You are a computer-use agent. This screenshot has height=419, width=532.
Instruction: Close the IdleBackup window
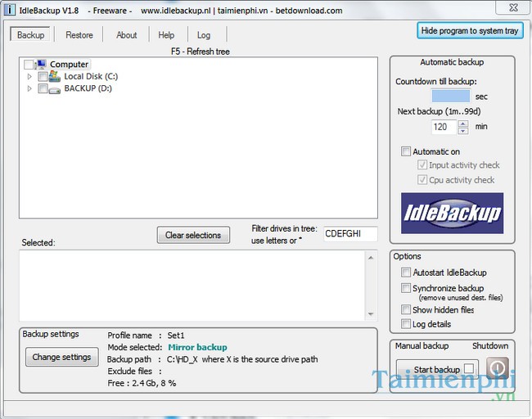[x=514, y=7]
